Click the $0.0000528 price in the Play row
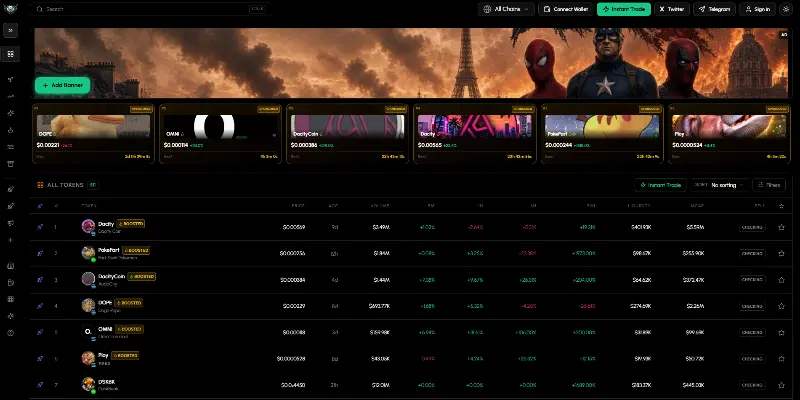This screenshot has width=800, height=400. [291, 358]
